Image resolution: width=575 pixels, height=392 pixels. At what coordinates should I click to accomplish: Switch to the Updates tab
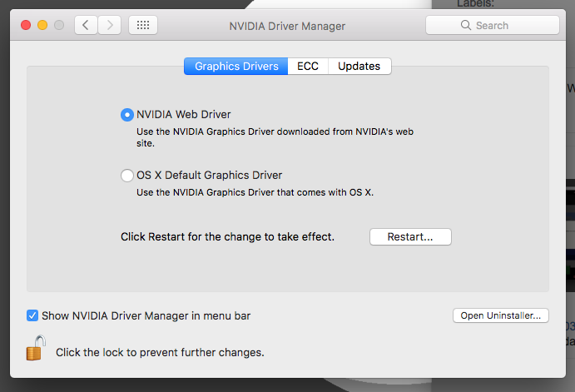[x=359, y=67]
